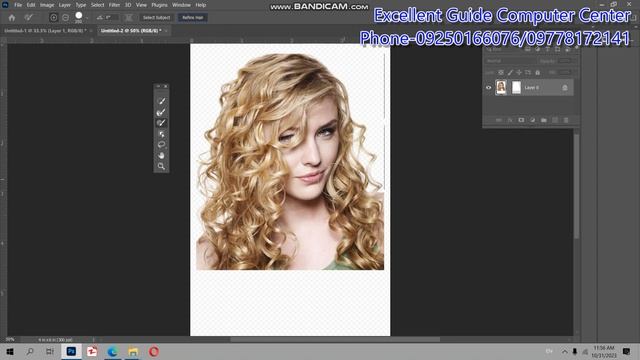The image size is (640, 360).
Task: Select the Hand tool
Action: 161,156
